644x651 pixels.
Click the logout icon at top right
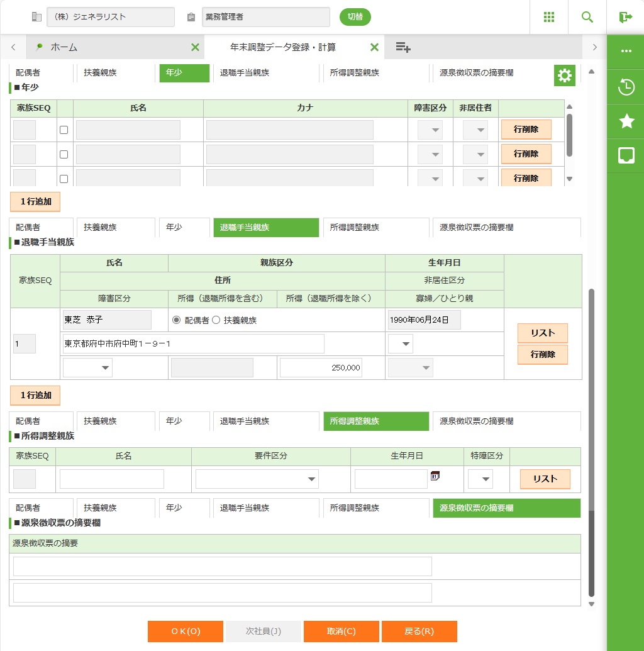(625, 17)
